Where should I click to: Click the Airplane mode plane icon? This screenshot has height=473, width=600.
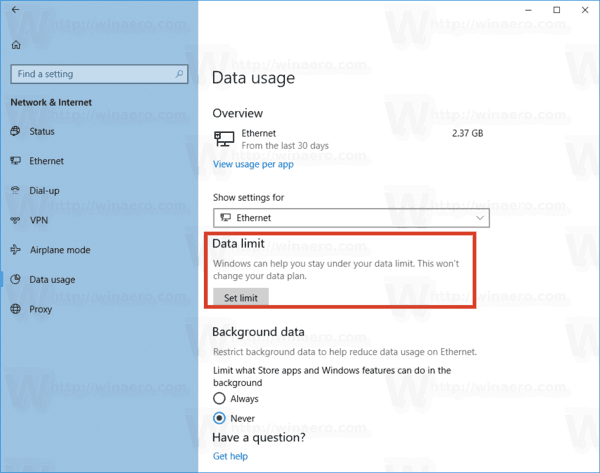tap(15, 250)
